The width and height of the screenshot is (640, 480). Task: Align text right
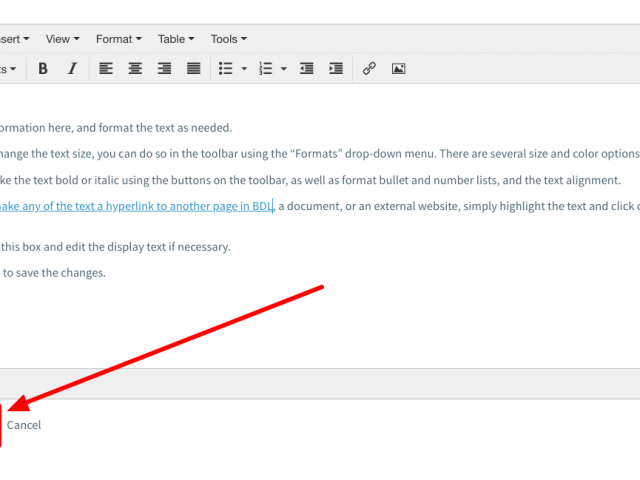click(164, 69)
